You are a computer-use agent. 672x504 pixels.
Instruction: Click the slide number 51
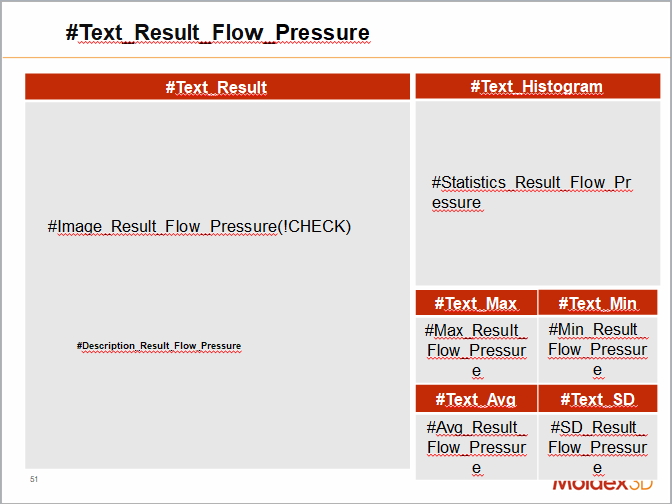tap(34, 480)
